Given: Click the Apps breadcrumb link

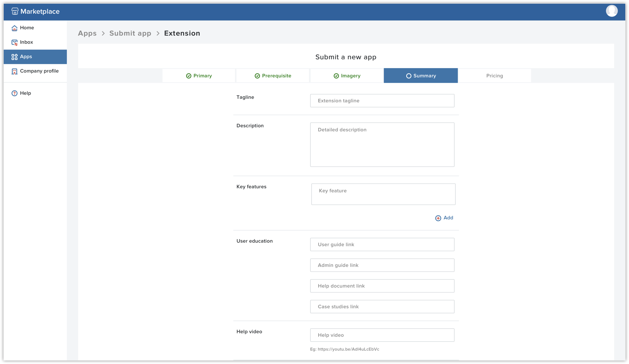Looking at the screenshot, I should pyautogui.click(x=87, y=33).
